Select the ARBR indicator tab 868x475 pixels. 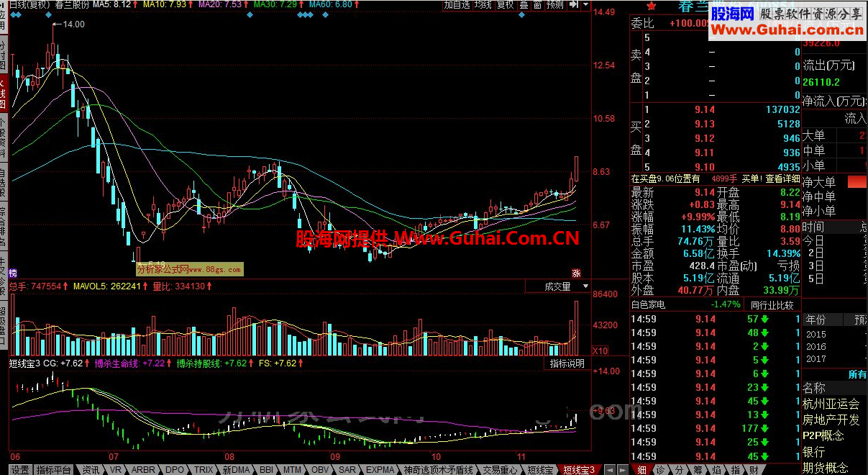tap(142, 470)
